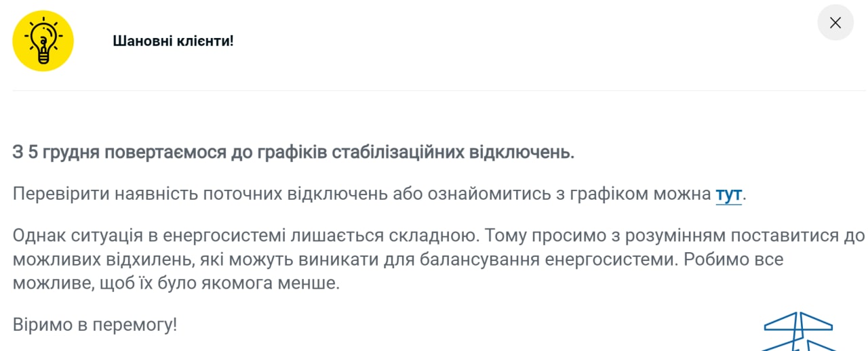Close the notification with the X button
The image size is (868, 351).
(835, 23)
